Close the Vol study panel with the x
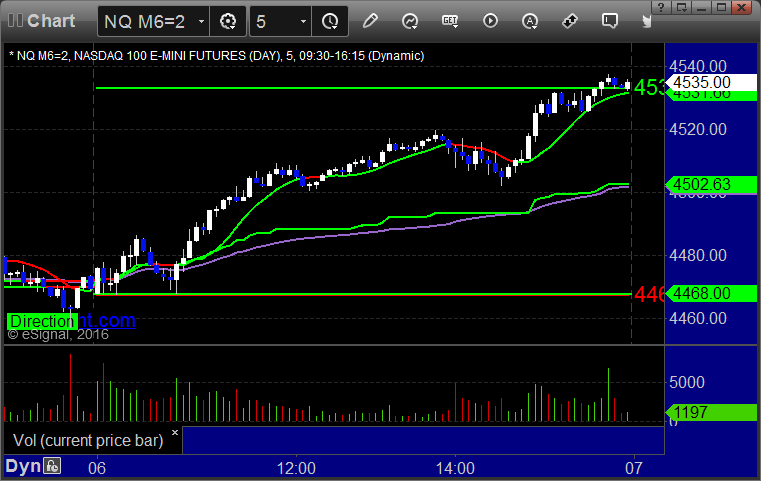 [x=175, y=432]
